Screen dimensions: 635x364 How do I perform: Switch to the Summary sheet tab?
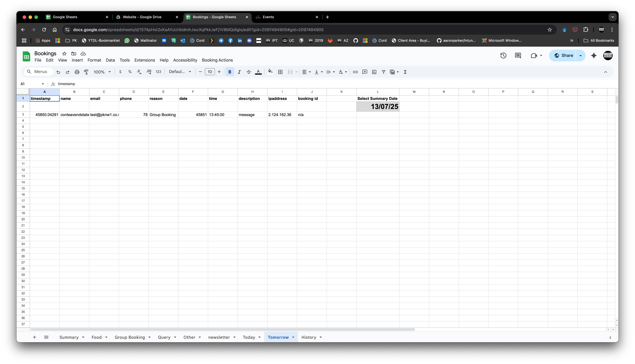69,337
